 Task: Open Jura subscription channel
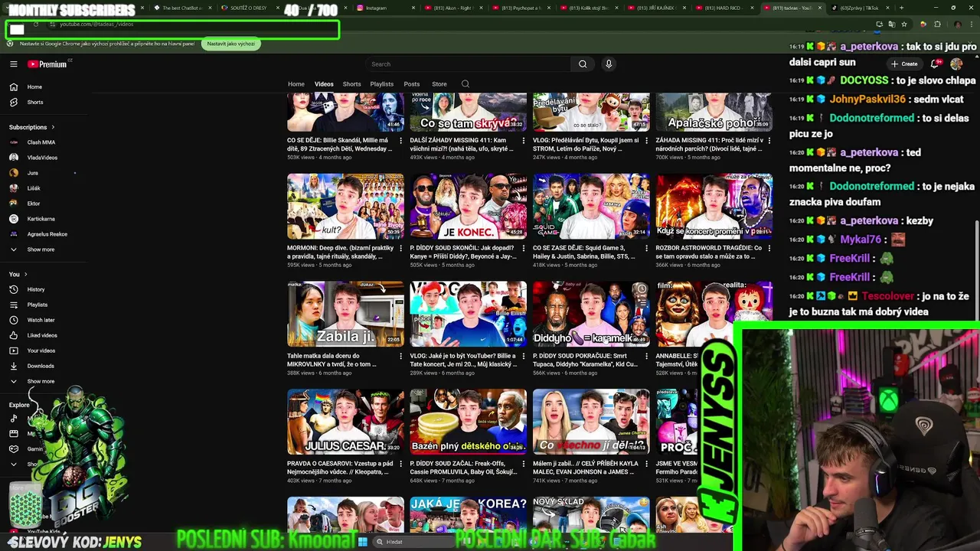33,173
